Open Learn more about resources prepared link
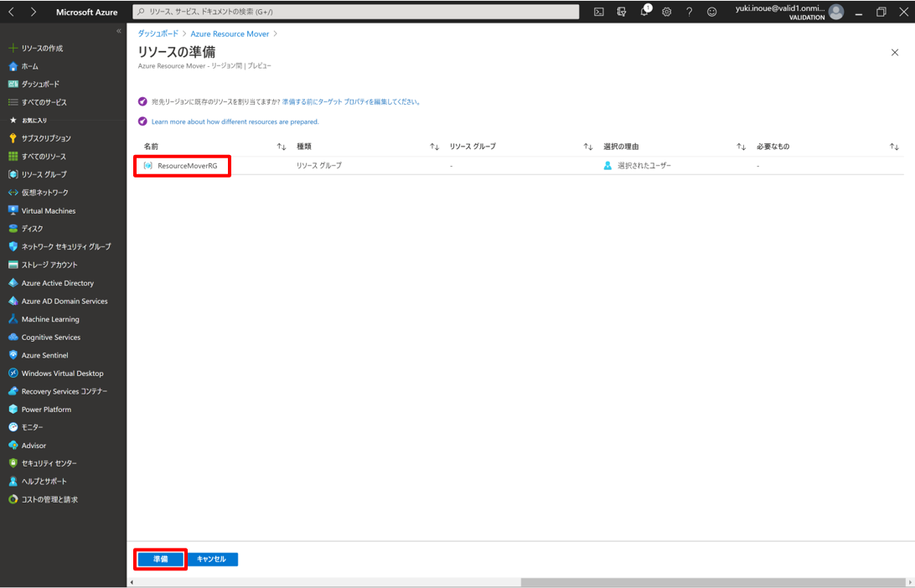 pos(235,121)
